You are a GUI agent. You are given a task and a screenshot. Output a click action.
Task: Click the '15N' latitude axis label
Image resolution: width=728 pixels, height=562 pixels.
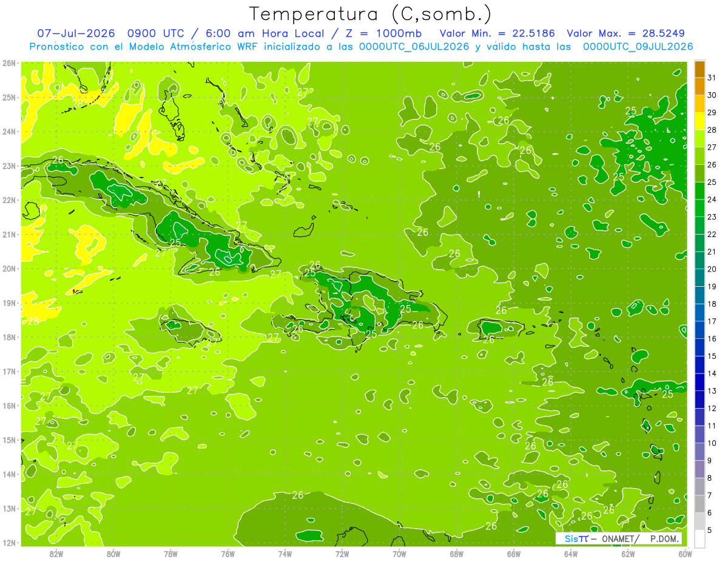(x=9, y=440)
